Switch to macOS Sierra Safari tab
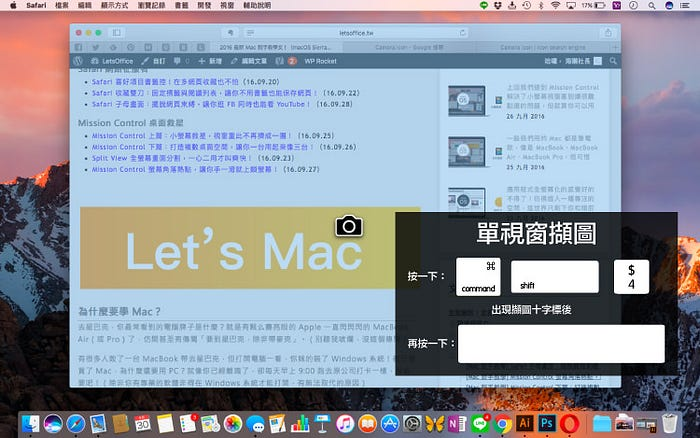The width and height of the screenshot is (700, 438). click(275, 47)
